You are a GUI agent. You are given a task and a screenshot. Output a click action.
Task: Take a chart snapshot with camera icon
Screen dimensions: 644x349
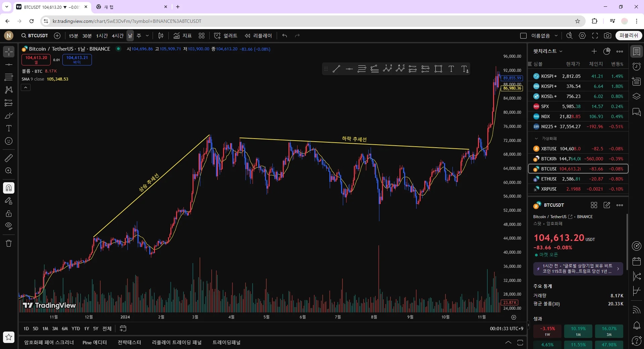pos(607,36)
